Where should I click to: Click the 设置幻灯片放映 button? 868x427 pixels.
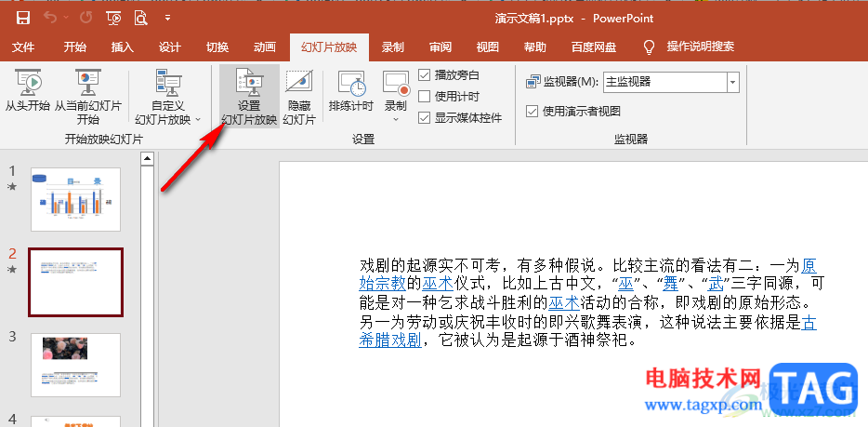tap(249, 97)
